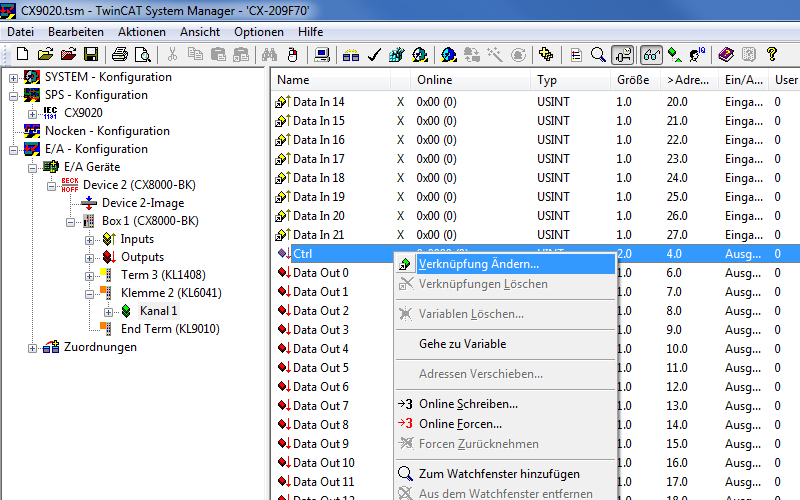Open the Optionen menu

pyautogui.click(x=259, y=32)
